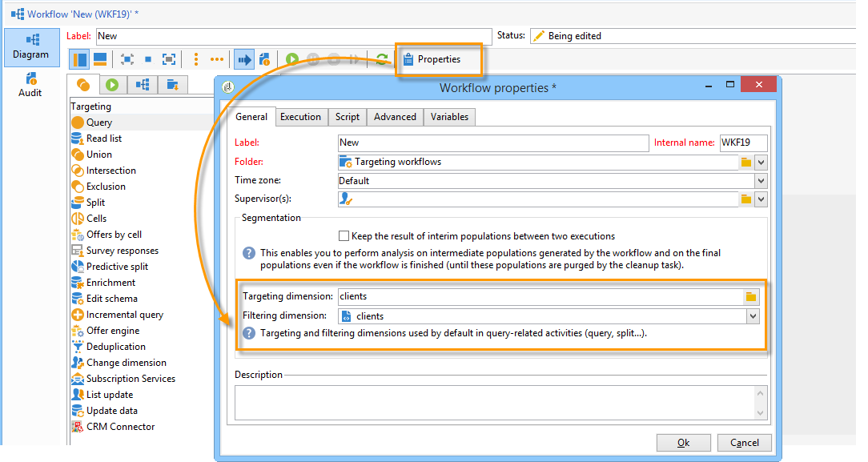
Task: Click the fit-to-frame dashed rectangle icon
Action: [x=169, y=59]
